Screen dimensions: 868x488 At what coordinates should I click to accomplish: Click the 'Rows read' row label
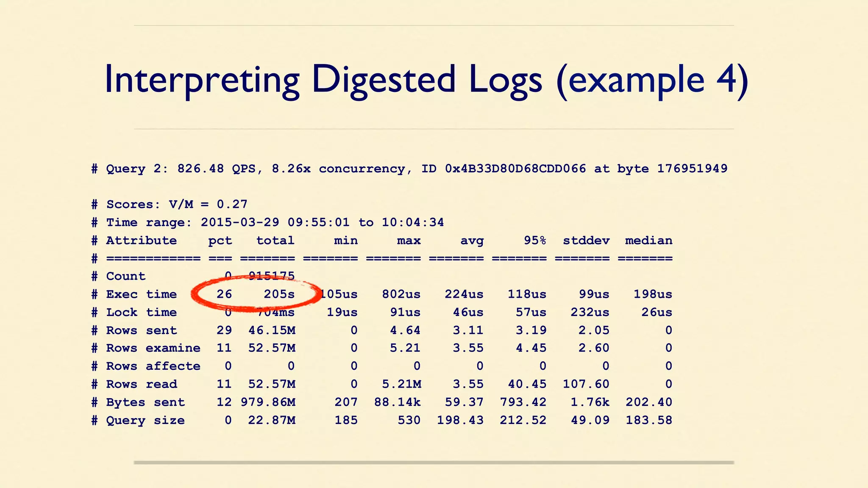tap(141, 384)
